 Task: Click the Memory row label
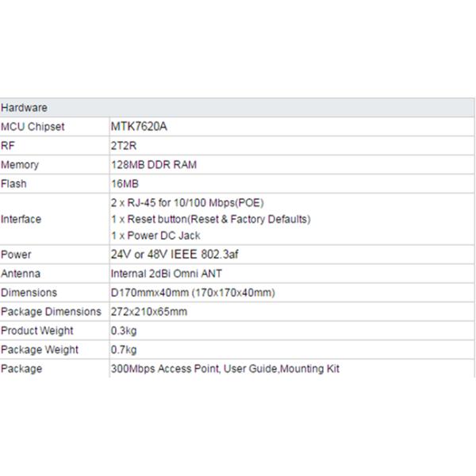point(20,165)
